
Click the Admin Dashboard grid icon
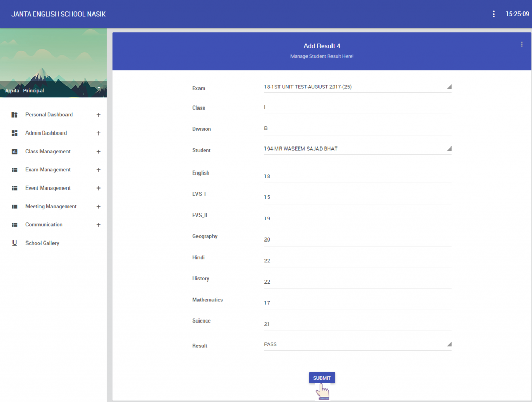coord(15,133)
